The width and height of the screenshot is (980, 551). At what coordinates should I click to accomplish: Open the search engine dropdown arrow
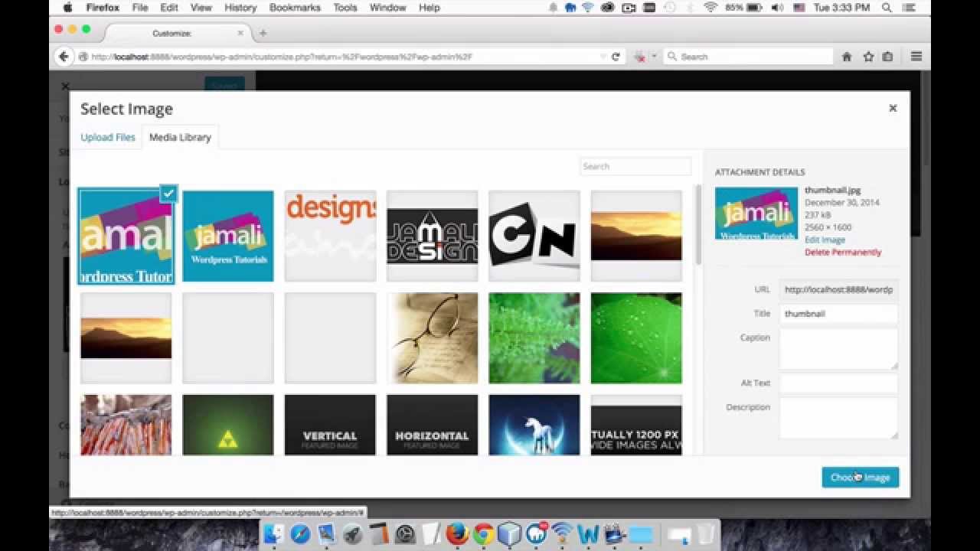654,57
